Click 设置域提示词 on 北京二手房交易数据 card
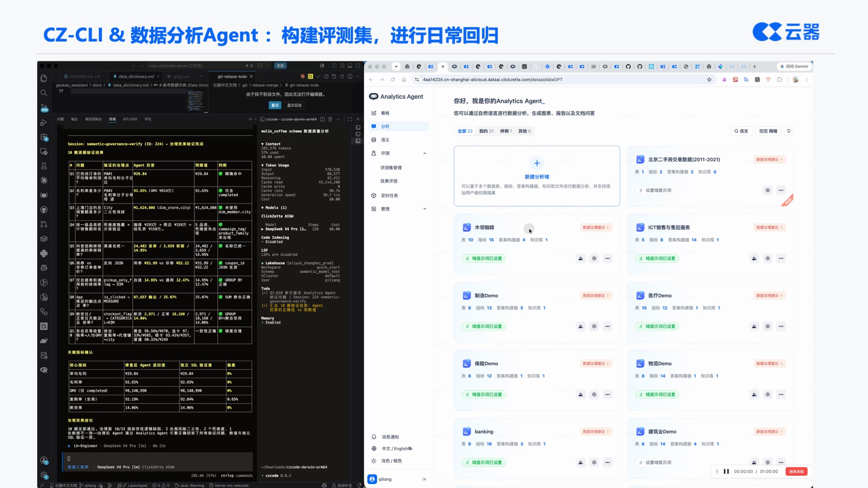The image size is (868, 488). pos(655,190)
